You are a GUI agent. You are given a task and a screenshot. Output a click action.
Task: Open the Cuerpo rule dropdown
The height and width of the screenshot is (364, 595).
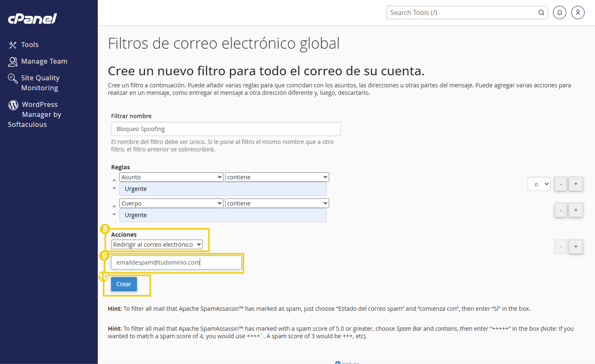[x=171, y=203]
